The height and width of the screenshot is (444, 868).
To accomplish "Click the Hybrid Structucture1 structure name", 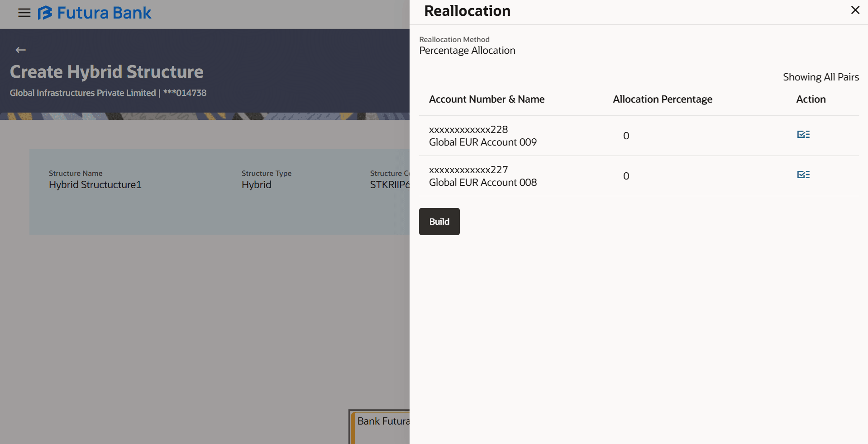I will (x=95, y=185).
